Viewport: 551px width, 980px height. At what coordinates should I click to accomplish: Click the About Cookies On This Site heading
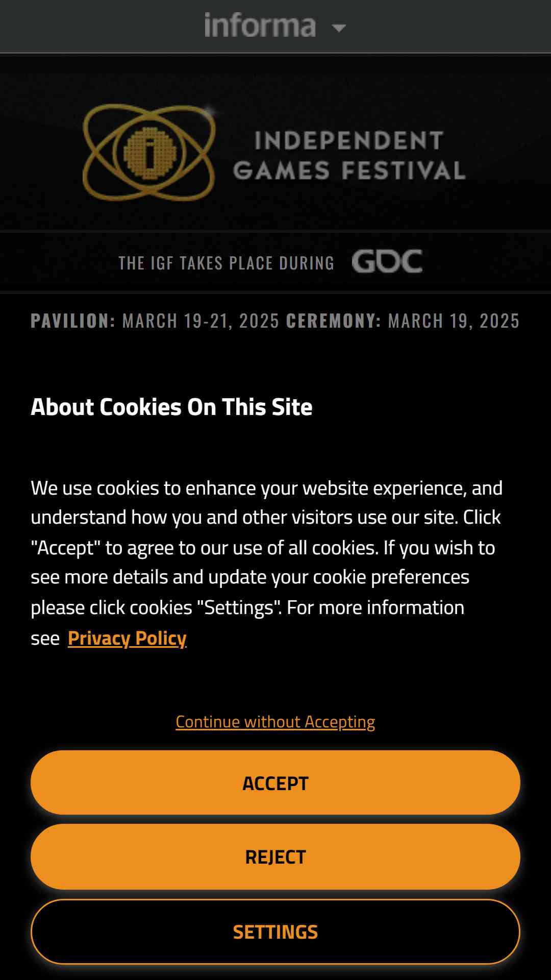[x=171, y=407]
